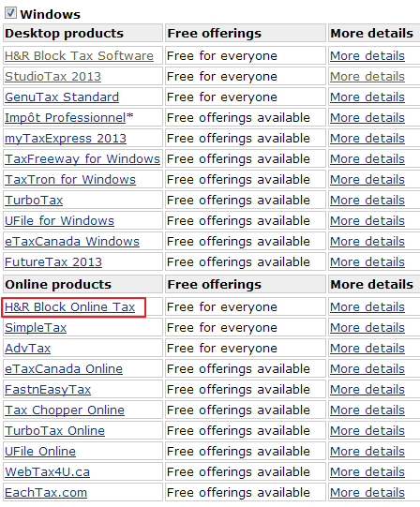Open the TaxTron for Windows link
420x507 pixels.
[70, 180]
